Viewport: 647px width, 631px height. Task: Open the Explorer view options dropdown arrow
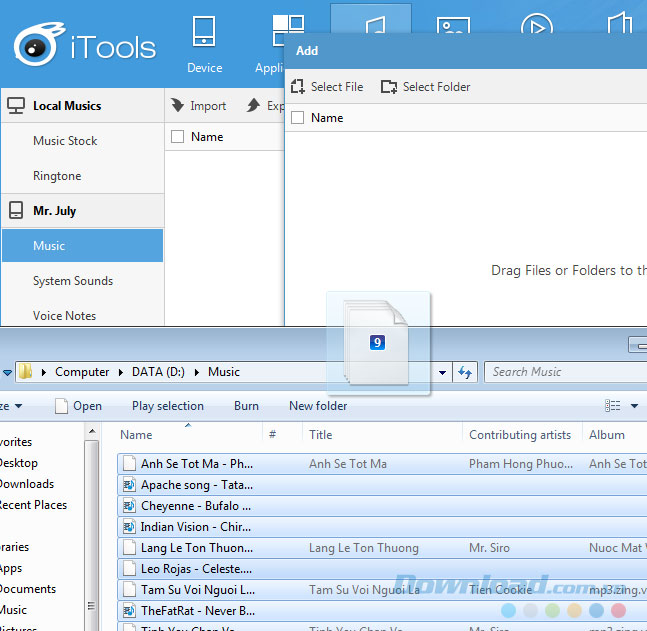click(634, 406)
